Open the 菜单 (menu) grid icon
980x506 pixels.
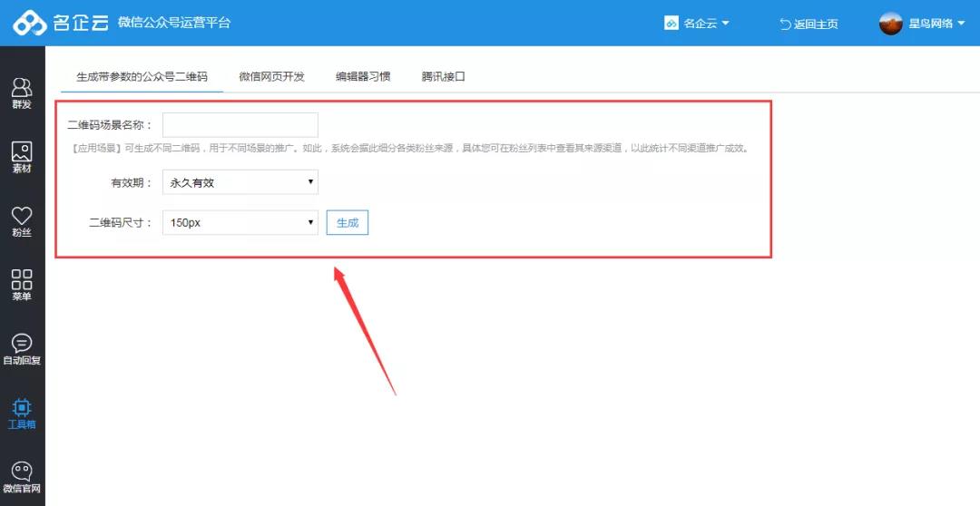(22, 284)
